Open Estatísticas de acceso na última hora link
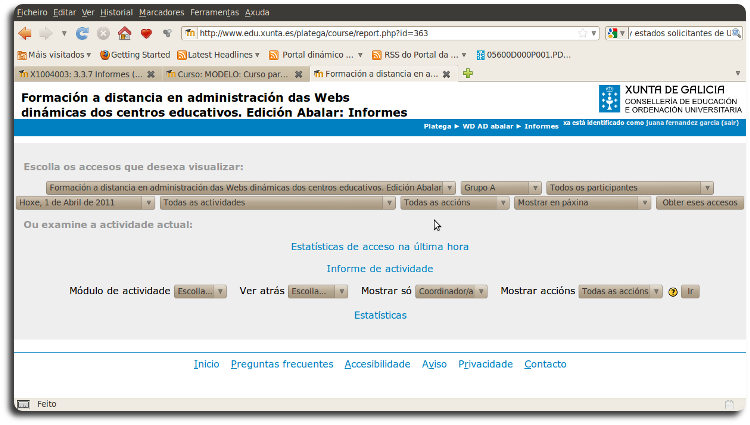This screenshot has height=425, width=750. pos(379,246)
